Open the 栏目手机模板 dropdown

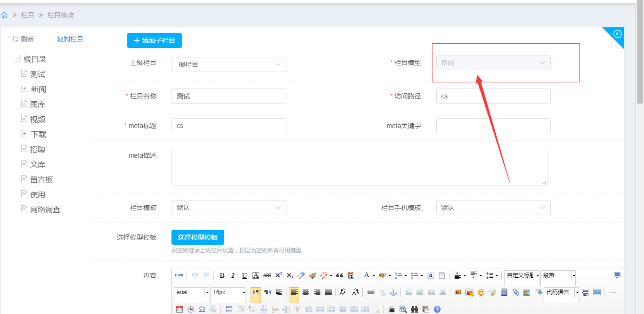(x=493, y=208)
